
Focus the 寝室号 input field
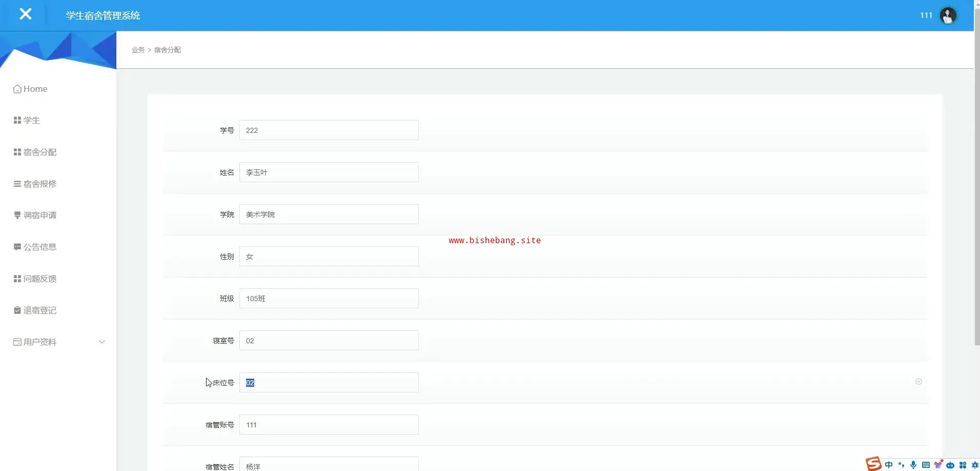click(329, 341)
